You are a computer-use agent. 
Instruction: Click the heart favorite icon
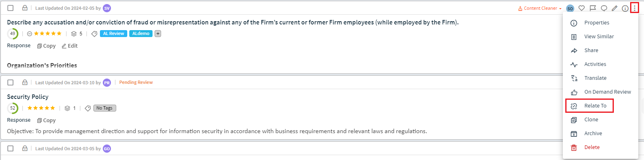click(x=582, y=8)
